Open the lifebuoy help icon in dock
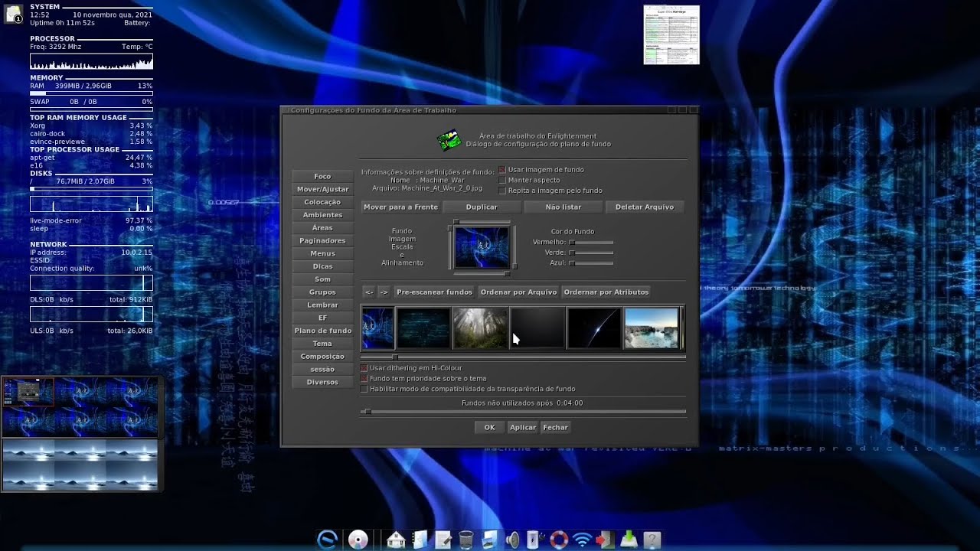This screenshot has height=551, width=980. [559, 540]
